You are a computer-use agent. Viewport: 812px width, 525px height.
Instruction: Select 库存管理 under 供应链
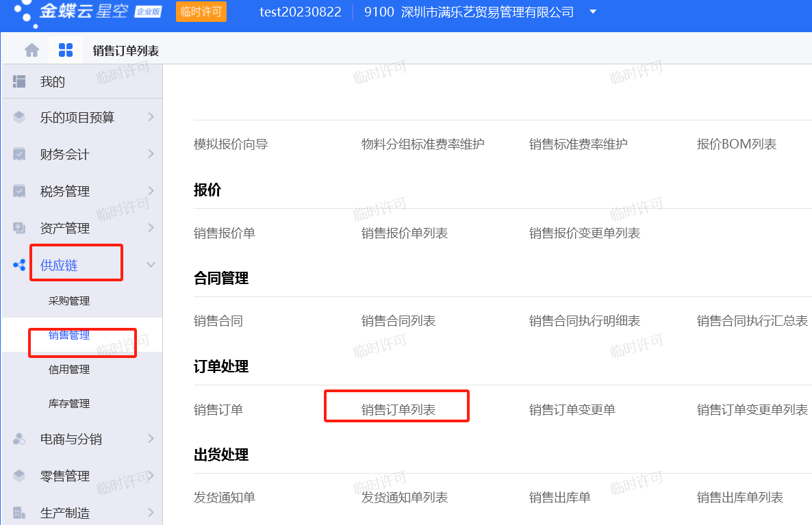pos(69,404)
